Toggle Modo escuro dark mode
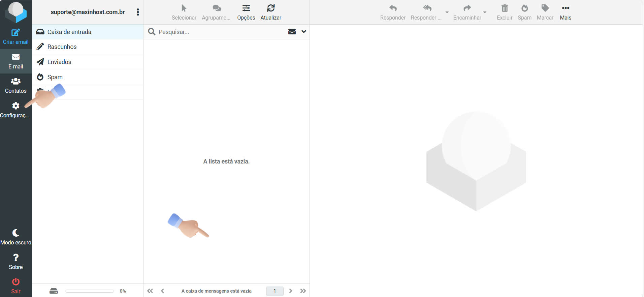The width and height of the screenshot is (644, 297). click(x=15, y=233)
